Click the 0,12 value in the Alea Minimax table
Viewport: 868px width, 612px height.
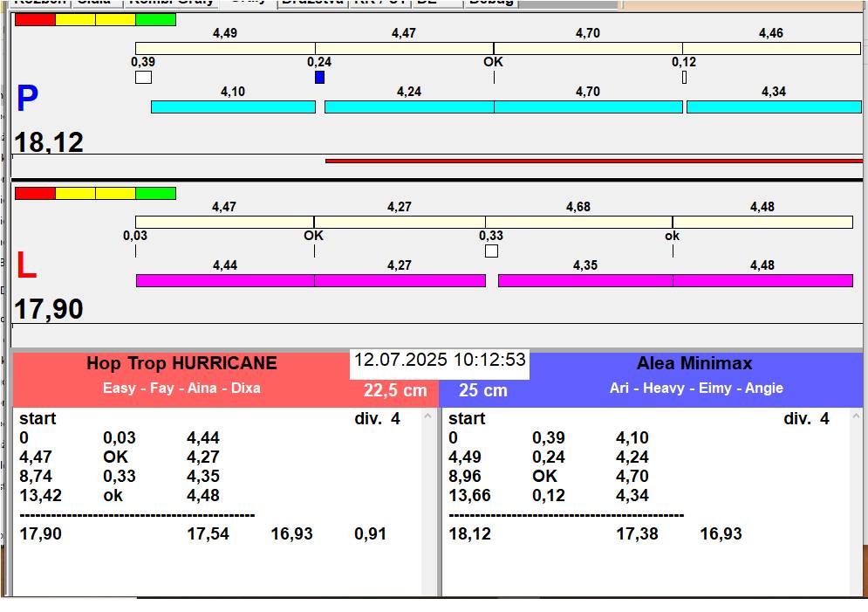coord(548,495)
